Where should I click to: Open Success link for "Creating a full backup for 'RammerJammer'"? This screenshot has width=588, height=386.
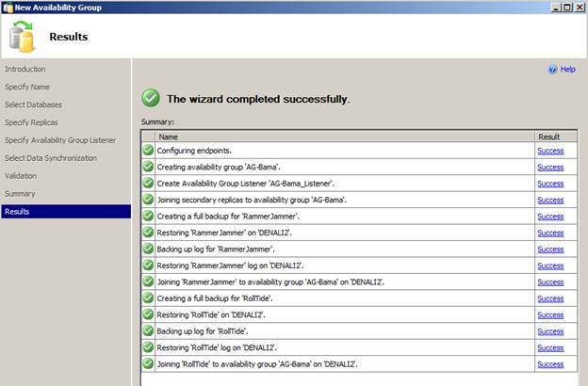[550, 217]
